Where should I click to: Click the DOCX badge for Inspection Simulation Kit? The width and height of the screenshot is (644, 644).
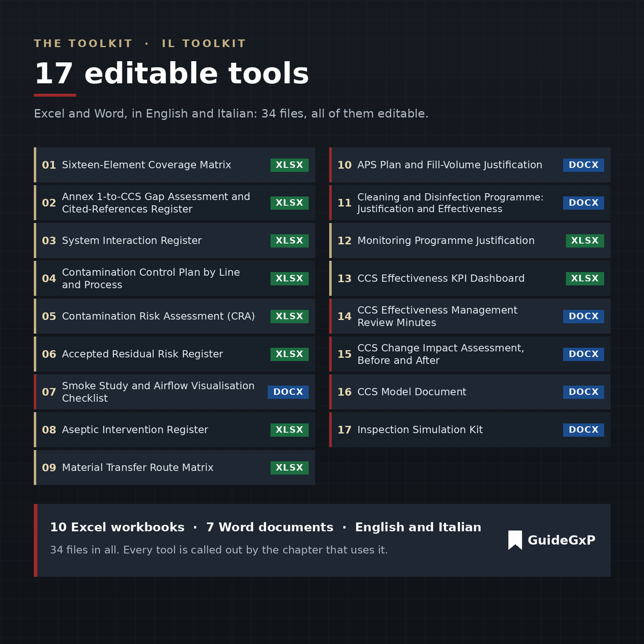583,430
